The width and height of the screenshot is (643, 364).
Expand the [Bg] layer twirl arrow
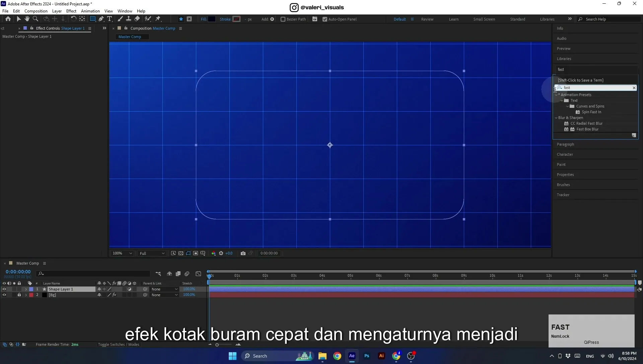[26, 295]
